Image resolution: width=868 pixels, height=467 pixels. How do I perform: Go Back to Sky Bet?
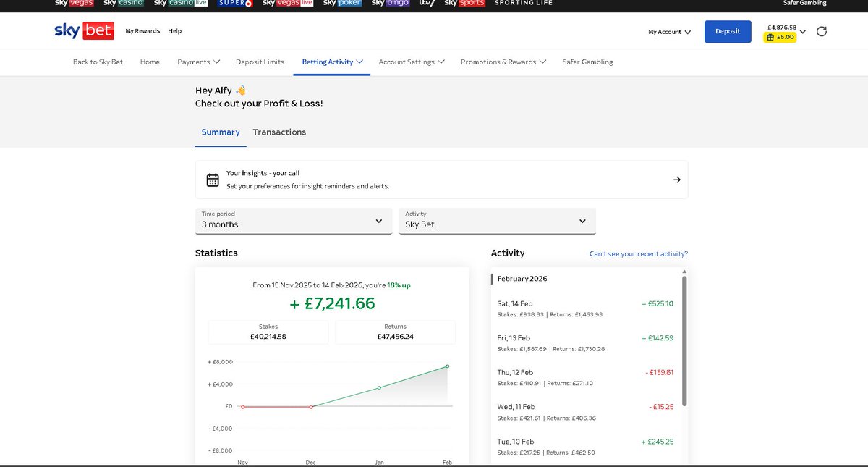click(98, 62)
